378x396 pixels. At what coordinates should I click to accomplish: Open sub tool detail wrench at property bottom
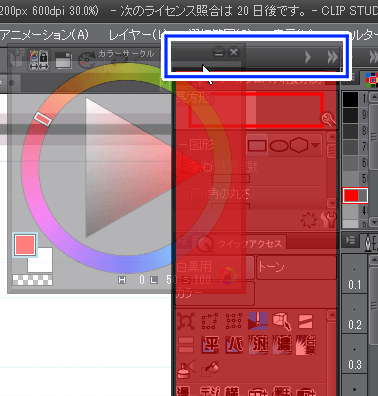pos(328,220)
